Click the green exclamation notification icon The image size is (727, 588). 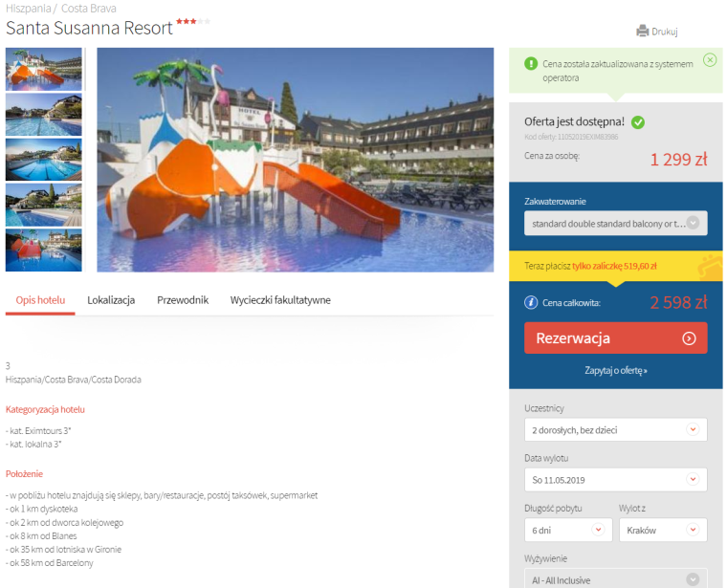point(530,63)
